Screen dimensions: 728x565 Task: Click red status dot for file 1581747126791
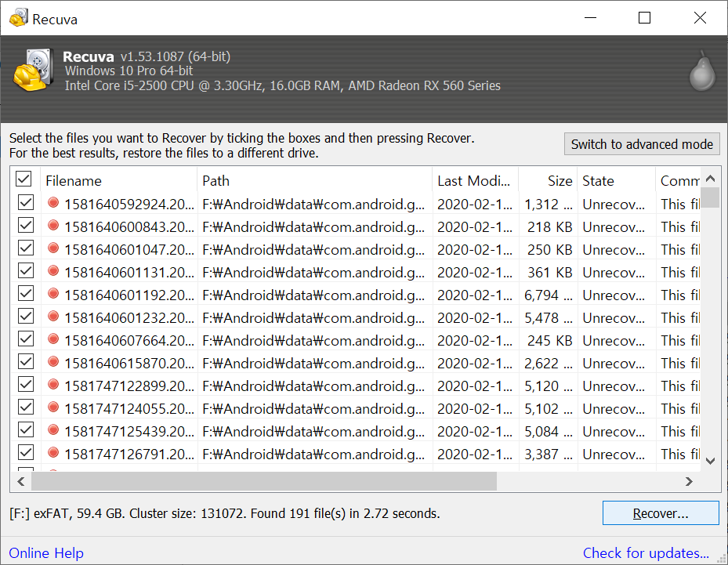53,453
